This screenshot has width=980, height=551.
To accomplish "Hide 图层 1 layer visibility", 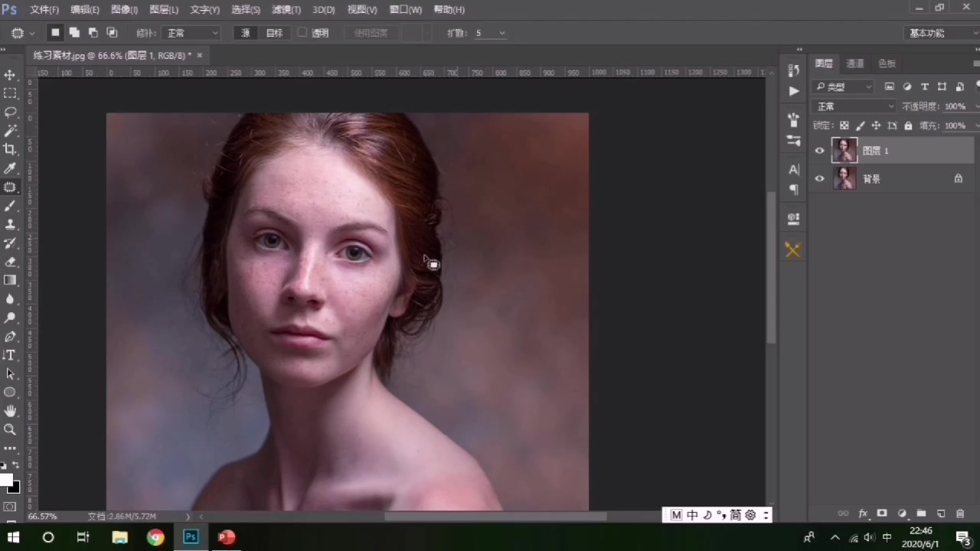I will (x=820, y=151).
